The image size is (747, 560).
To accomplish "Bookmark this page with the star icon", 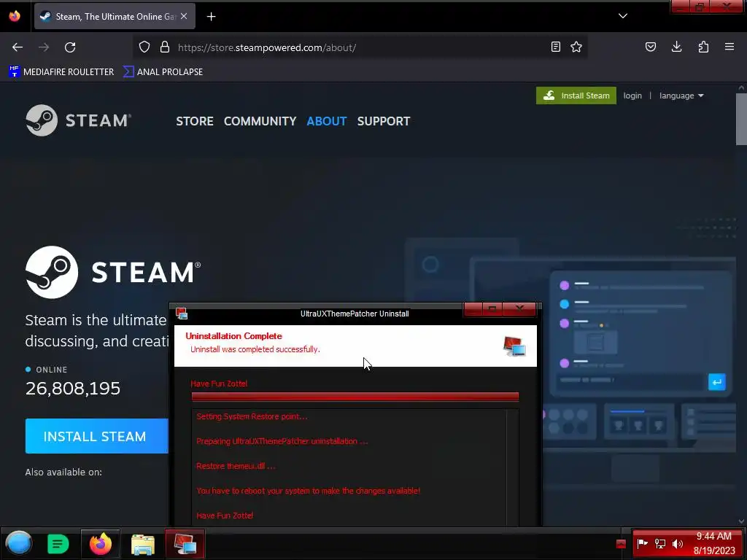I will click(x=576, y=47).
